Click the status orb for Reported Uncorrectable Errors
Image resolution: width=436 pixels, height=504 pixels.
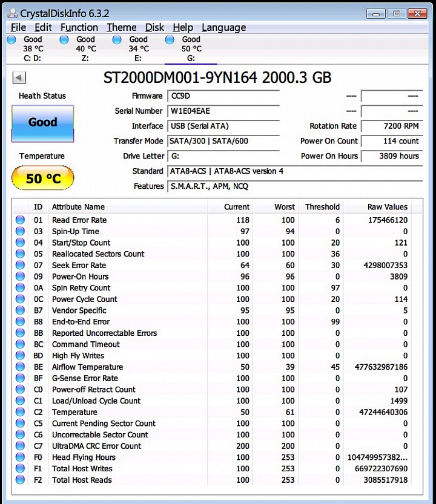(x=20, y=333)
